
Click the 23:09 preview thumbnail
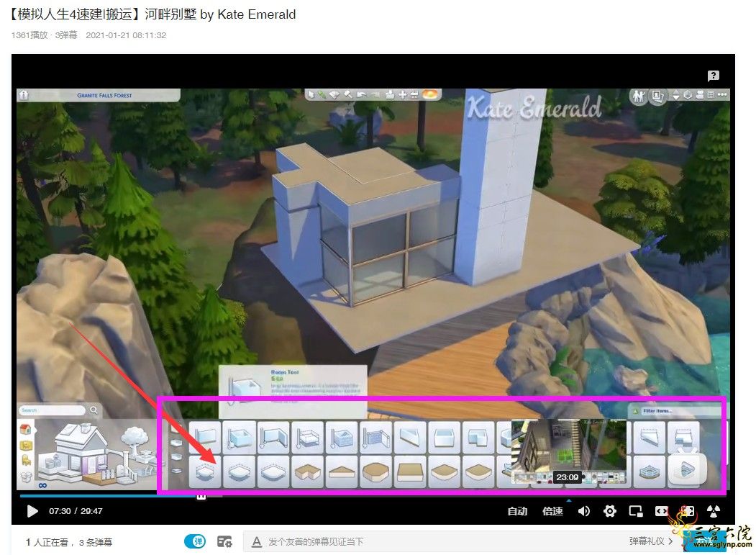point(569,452)
